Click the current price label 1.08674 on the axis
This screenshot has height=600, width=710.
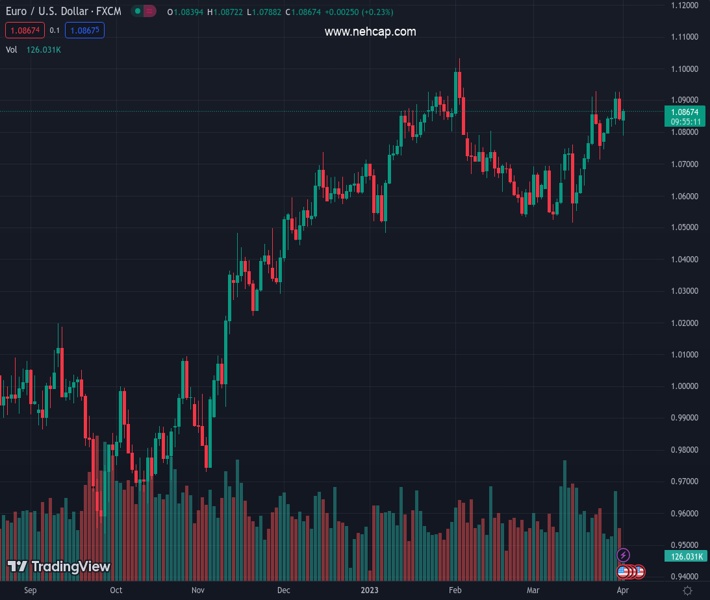[685, 112]
